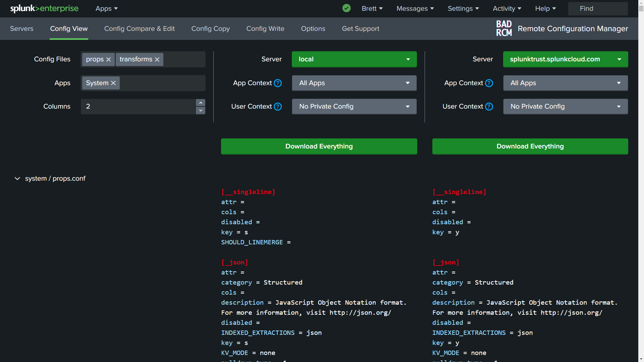This screenshot has height=362, width=644.
Task: Click Download Everything for splunkcloud server
Action: pyautogui.click(x=530, y=146)
